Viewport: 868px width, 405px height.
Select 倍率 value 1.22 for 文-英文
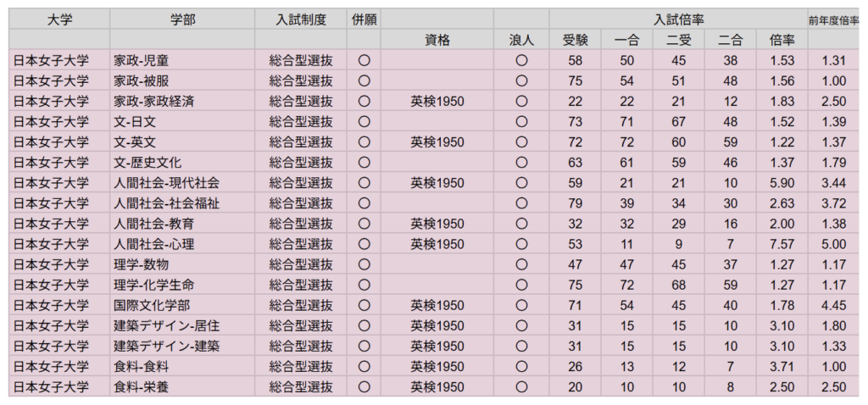[x=782, y=142]
